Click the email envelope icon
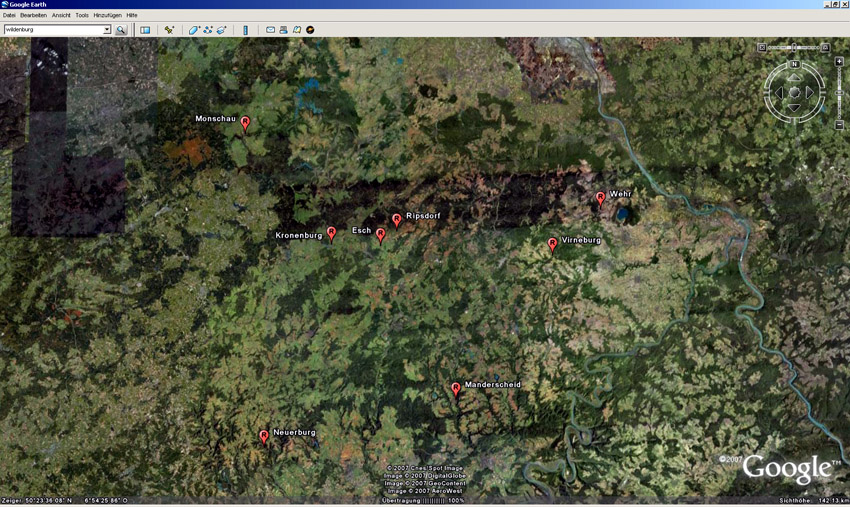Image resolution: width=850 pixels, height=507 pixels. click(270, 30)
